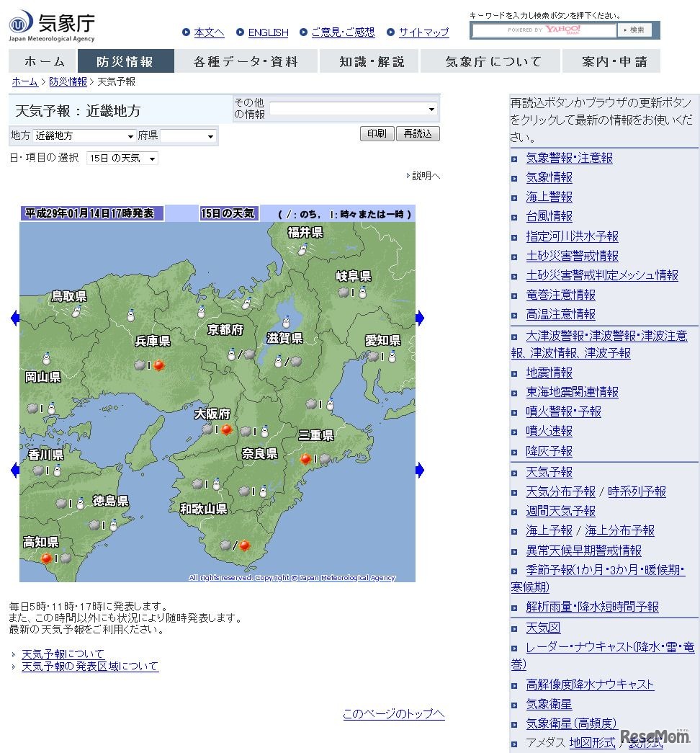This screenshot has height=753, width=700.
Task: Open the 知識・解説 tab
Action: (x=369, y=61)
